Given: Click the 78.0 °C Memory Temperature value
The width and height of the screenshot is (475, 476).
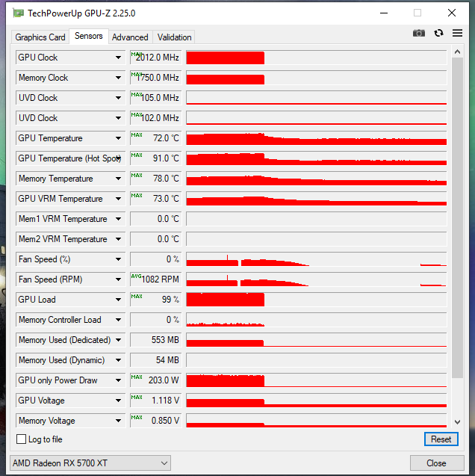Looking at the screenshot, I should [155, 179].
